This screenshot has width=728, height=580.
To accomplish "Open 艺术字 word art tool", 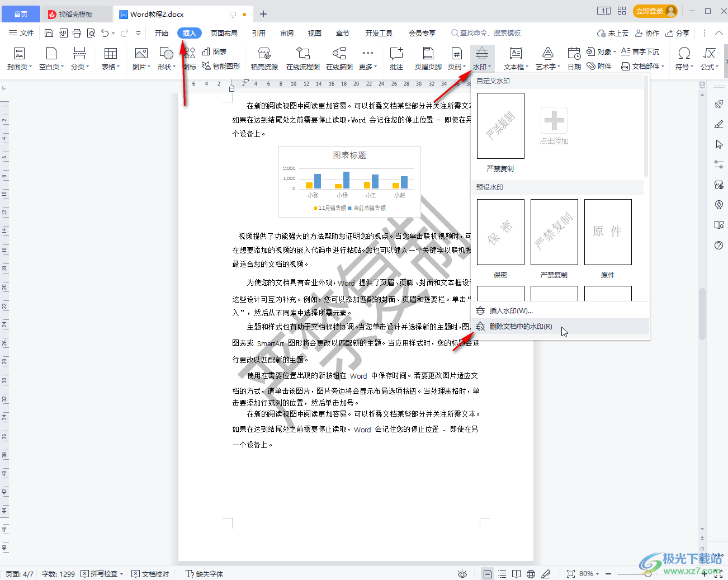I will click(548, 59).
